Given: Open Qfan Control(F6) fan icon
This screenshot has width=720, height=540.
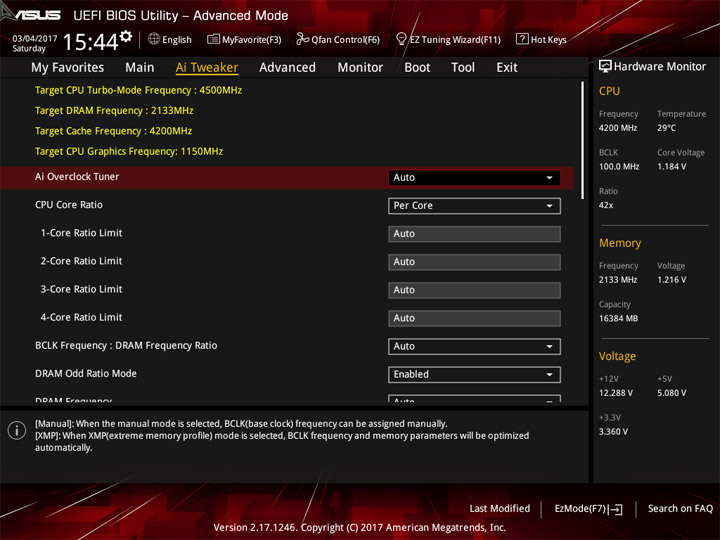Looking at the screenshot, I should [302, 39].
